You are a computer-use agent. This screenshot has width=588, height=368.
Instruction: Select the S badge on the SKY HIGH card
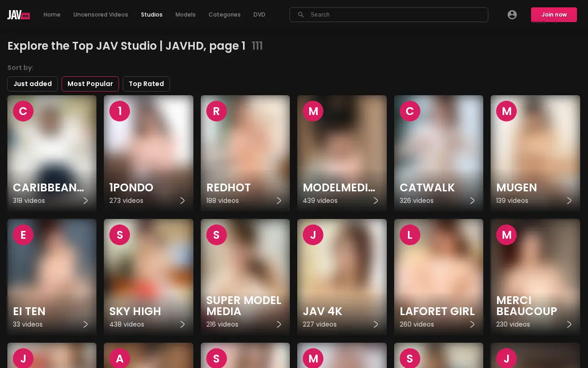(119, 235)
